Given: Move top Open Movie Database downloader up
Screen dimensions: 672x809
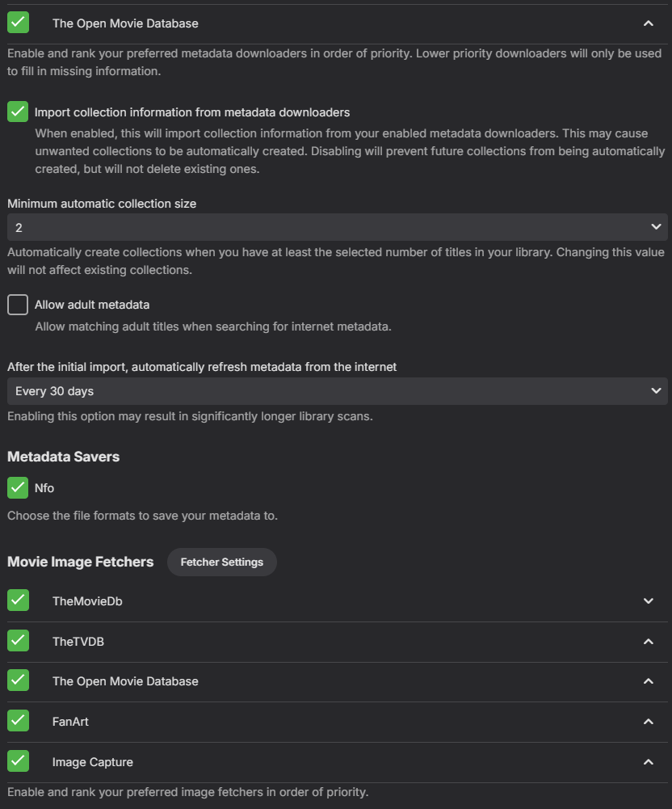Looking at the screenshot, I should (648, 23).
